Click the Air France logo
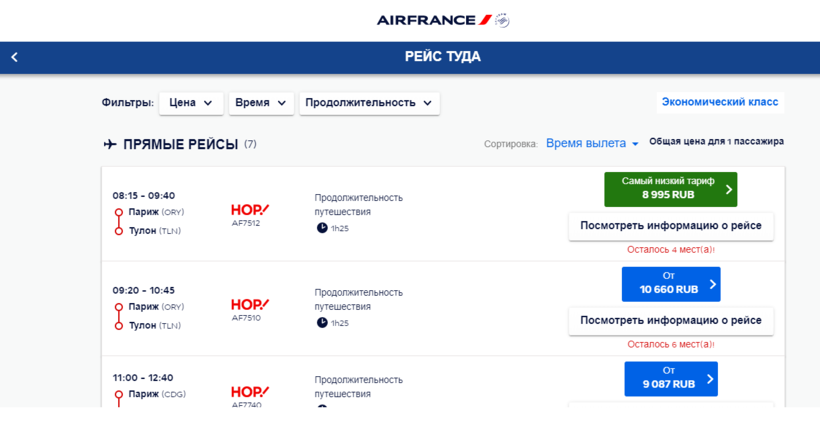820x422 pixels. (x=442, y=20)
